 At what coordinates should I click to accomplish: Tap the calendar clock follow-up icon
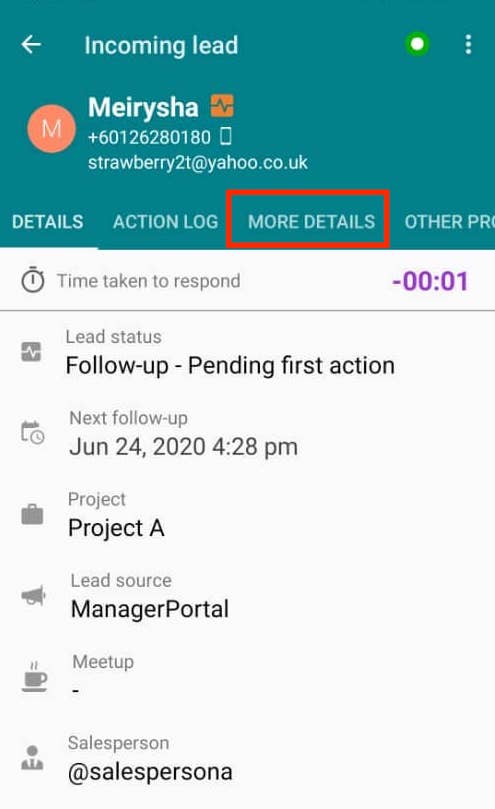(x=33, y=432)
